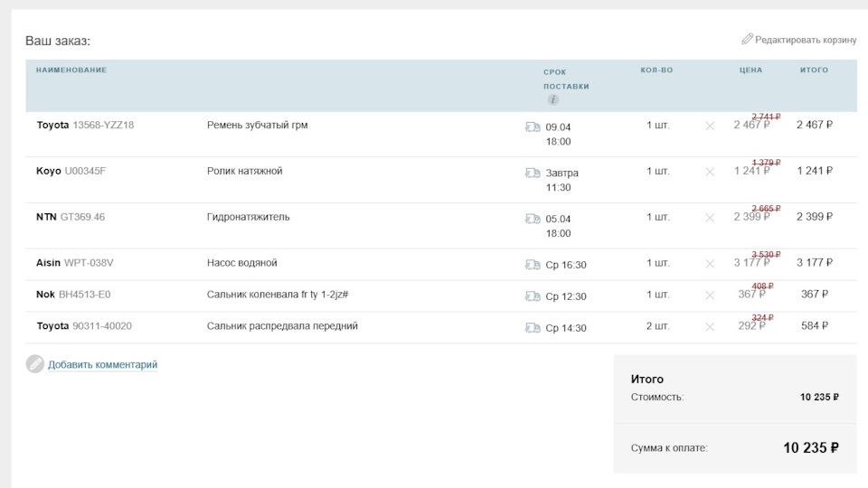Click the Ваш заказ heading
The width and height of the screenshot is (868, 488).
[58, 41]
